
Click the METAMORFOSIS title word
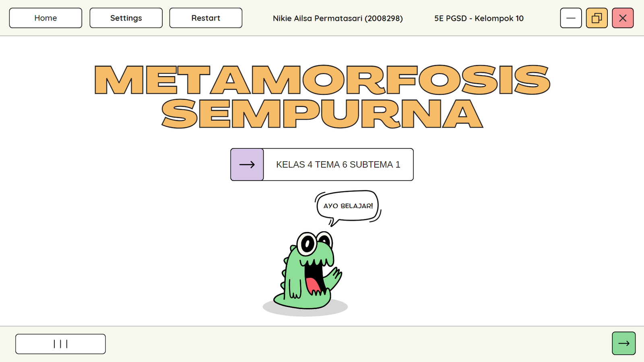coord(322,80)
